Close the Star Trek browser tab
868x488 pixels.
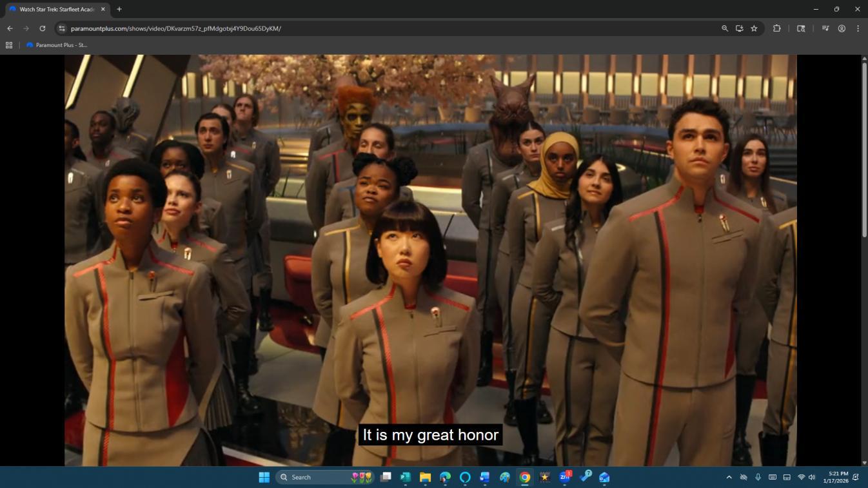click(x=103, y=9)
